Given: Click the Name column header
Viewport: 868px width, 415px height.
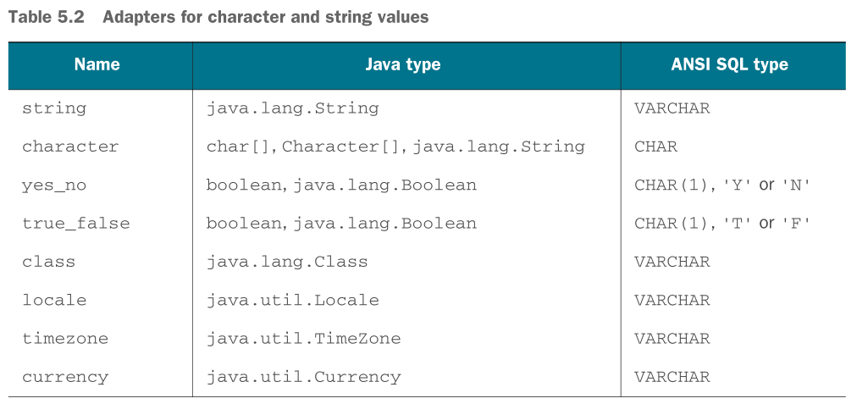Looking at the screenshot, I should pos(97,64).
